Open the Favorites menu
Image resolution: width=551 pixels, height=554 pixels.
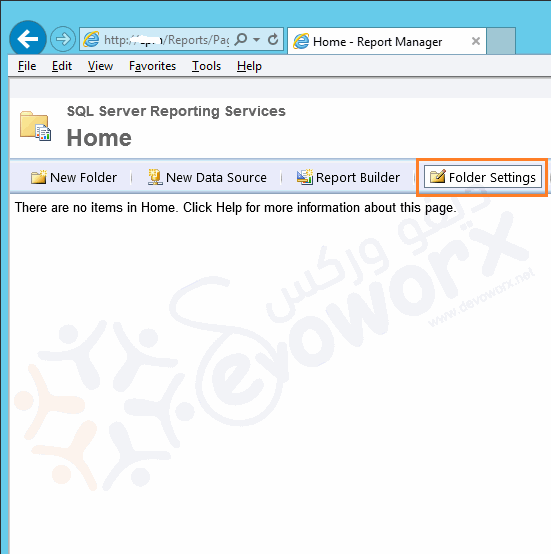pos(152,66)
